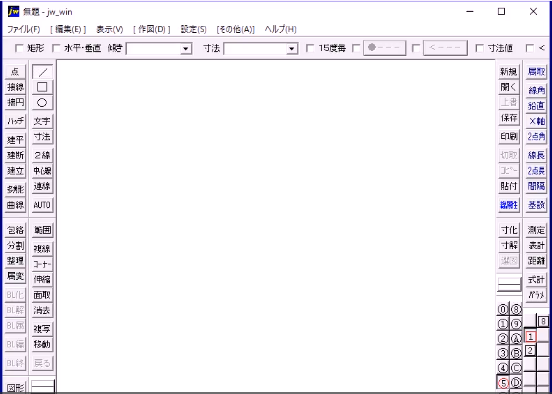This screenshot has width=552, height=394.
Task: Toggle the 15度毎 checkbox
Action: (x=310, y=48)
